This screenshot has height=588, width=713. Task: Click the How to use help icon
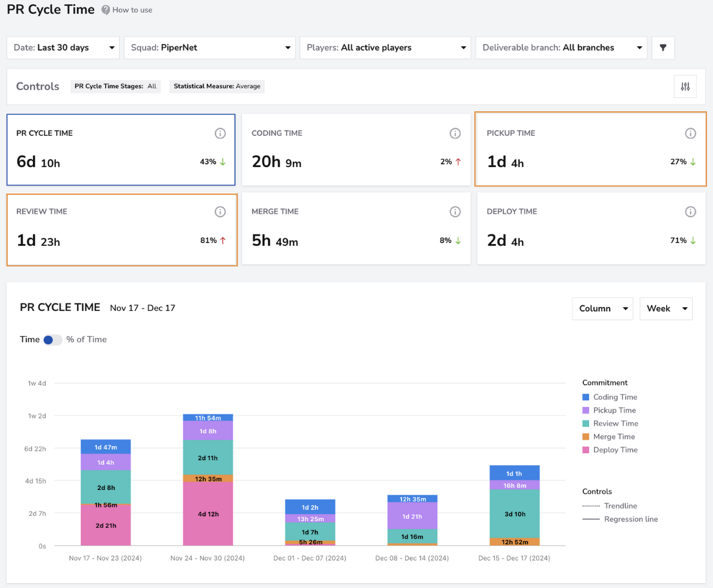tap(105, 10)
